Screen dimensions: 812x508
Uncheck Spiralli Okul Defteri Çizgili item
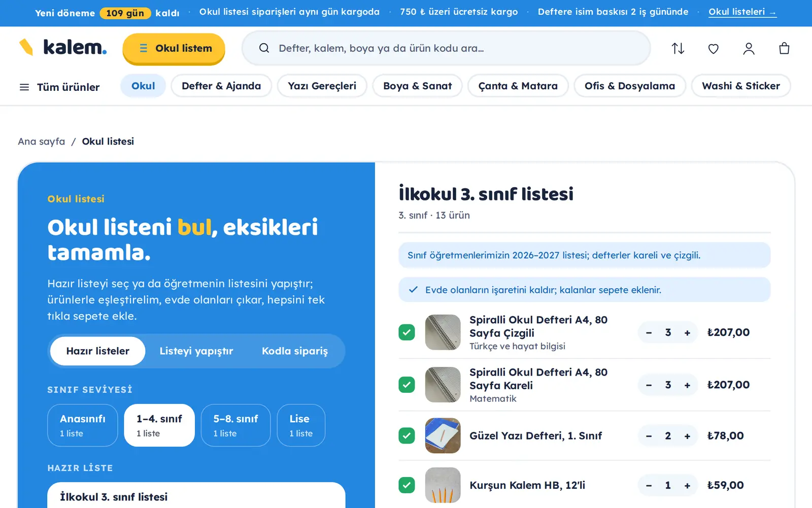click(407, 332)
